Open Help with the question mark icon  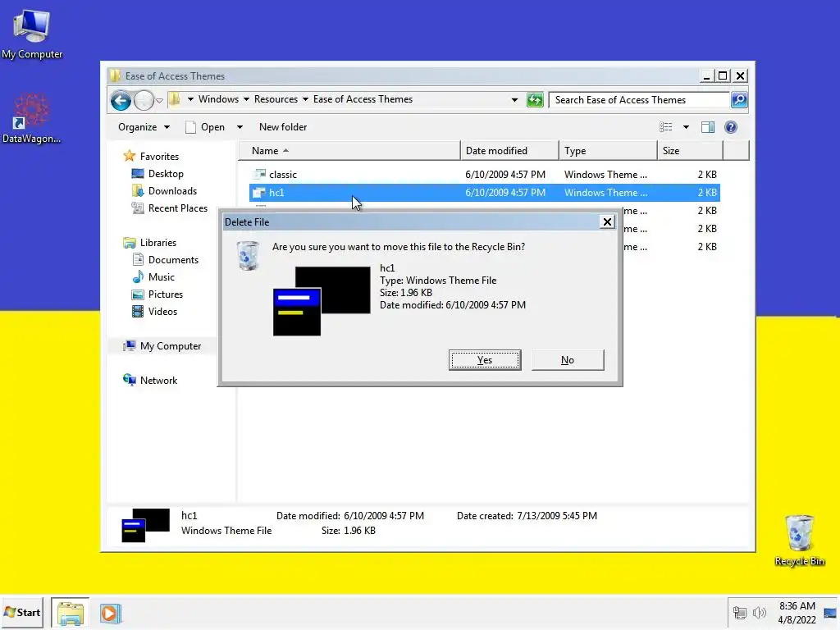click(731, 127)
